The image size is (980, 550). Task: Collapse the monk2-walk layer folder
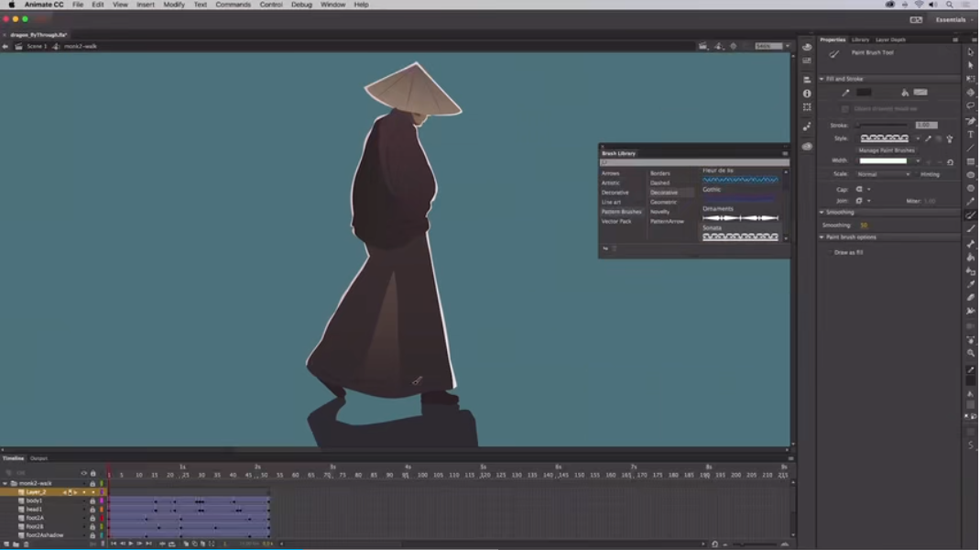pyautogui.click(x=5, y=483)
